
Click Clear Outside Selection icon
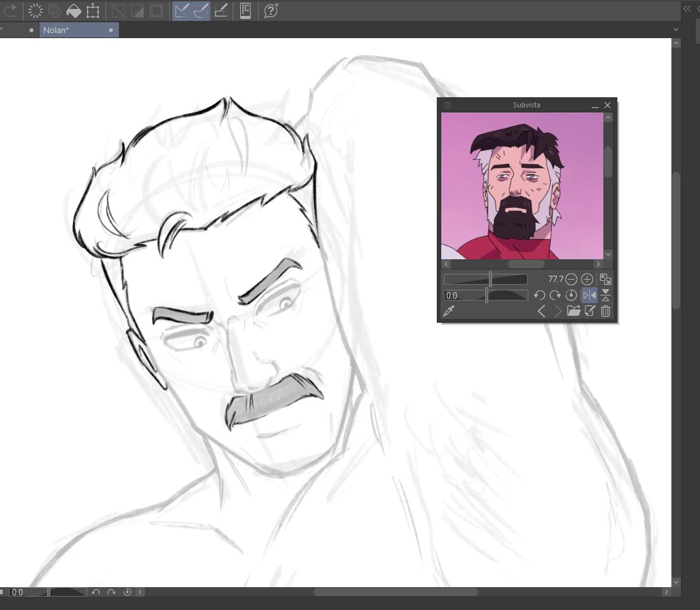pos(55,10)
